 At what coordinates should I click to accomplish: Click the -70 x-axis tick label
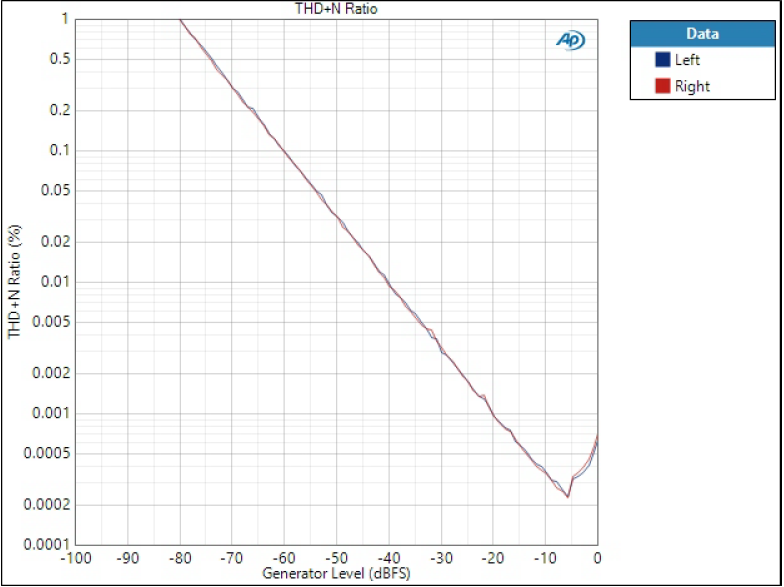click(232, 558)
